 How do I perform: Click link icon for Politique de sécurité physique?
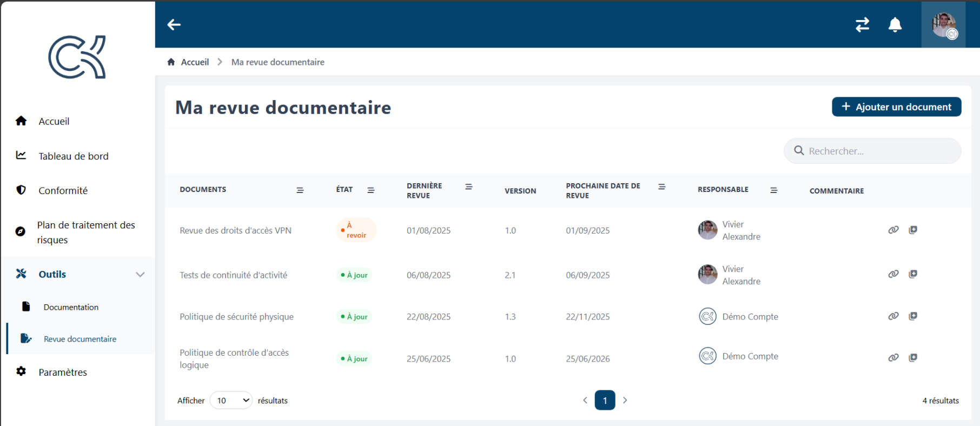click(893, 316)
